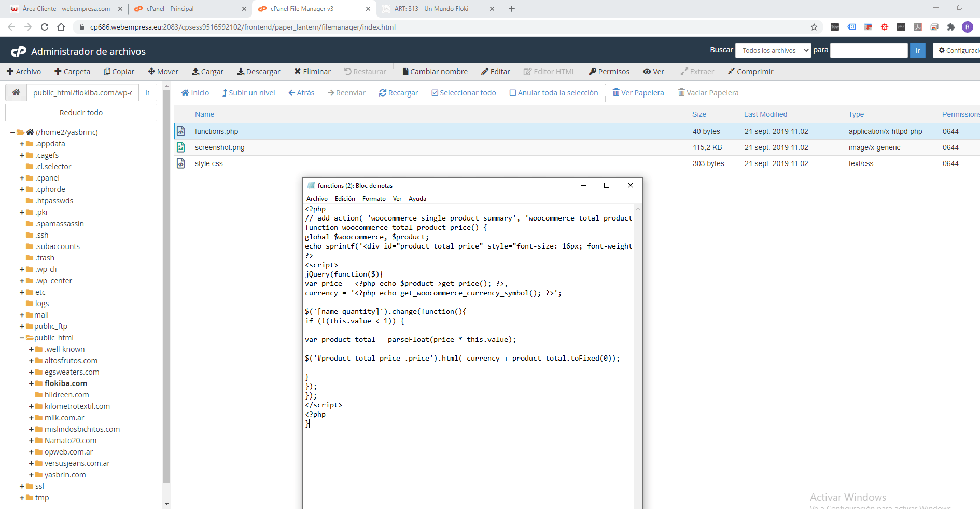Open the Configuración settings button
The image size is (980, 509).
tap(957, 50)
